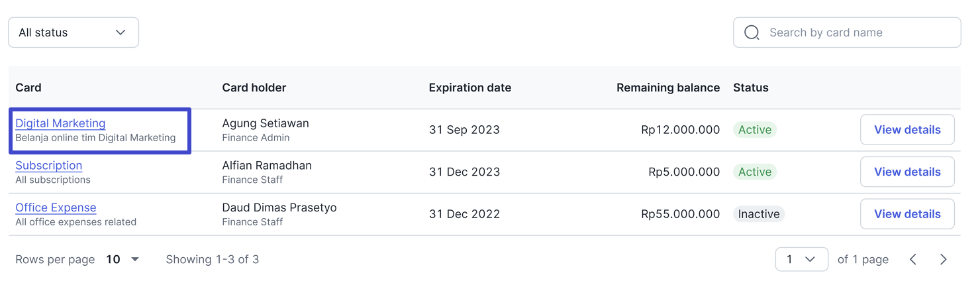View details for Digital Marketing card

click(907, 130)
